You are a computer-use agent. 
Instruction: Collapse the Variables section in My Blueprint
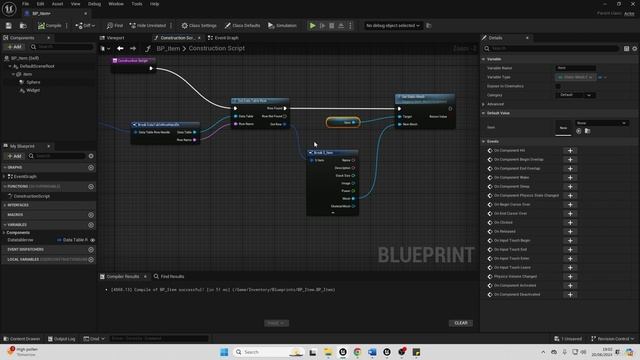[5, 225]
